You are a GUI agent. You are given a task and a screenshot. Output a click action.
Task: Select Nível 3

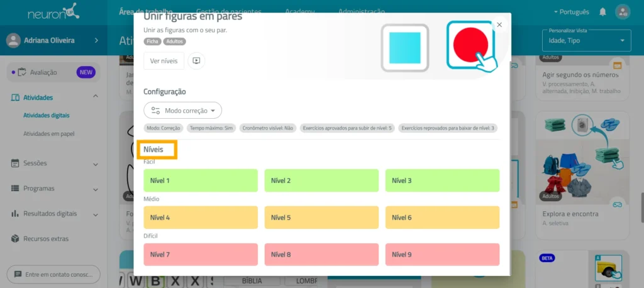click(442, 180)
